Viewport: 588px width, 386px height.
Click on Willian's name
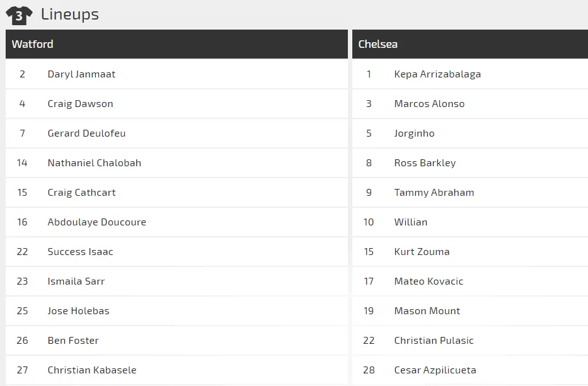coord(410,222)
